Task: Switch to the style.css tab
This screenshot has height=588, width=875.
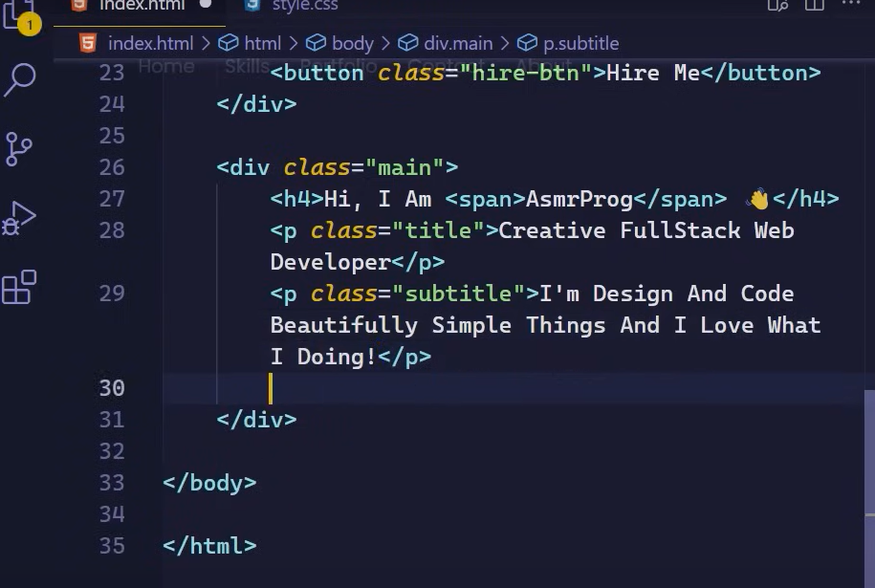Action: click(x=304, y=6)
